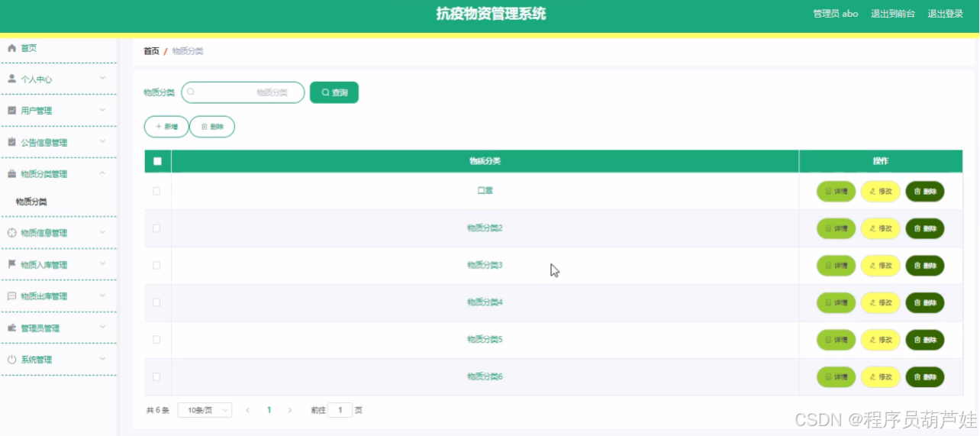Check the checkbox for the 口罩 row
980x436 pixels.
pyautogui.click(x=156, y=191)
